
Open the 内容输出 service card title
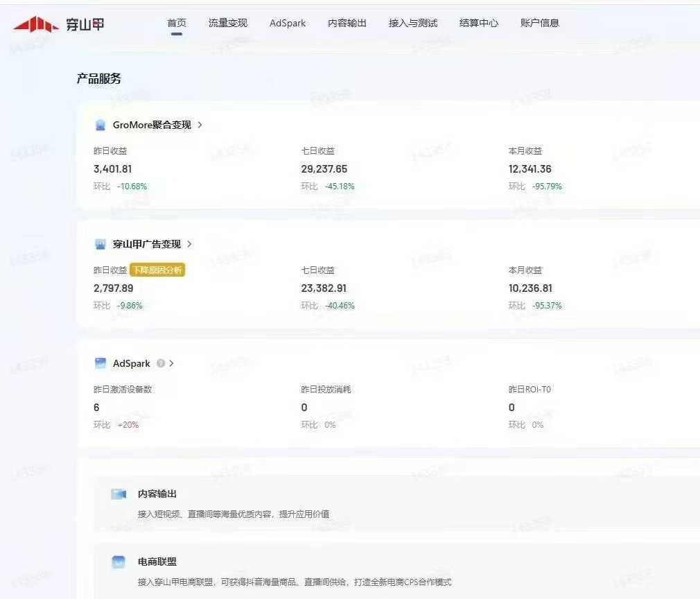[157, 494]
